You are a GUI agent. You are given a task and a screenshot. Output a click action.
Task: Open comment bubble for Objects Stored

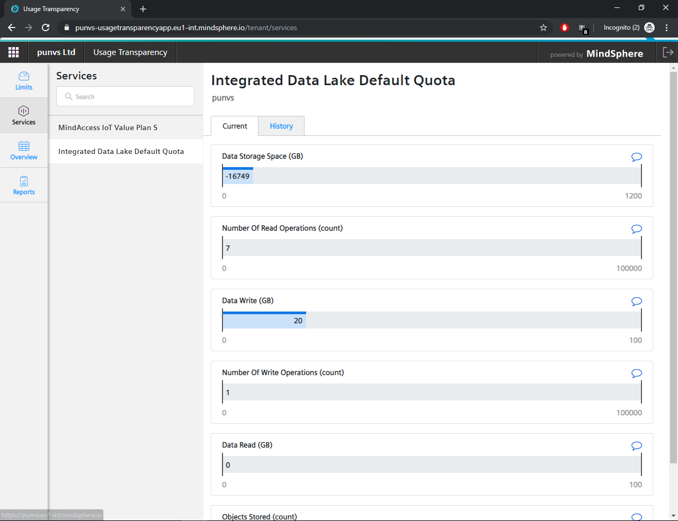point(636,516)
